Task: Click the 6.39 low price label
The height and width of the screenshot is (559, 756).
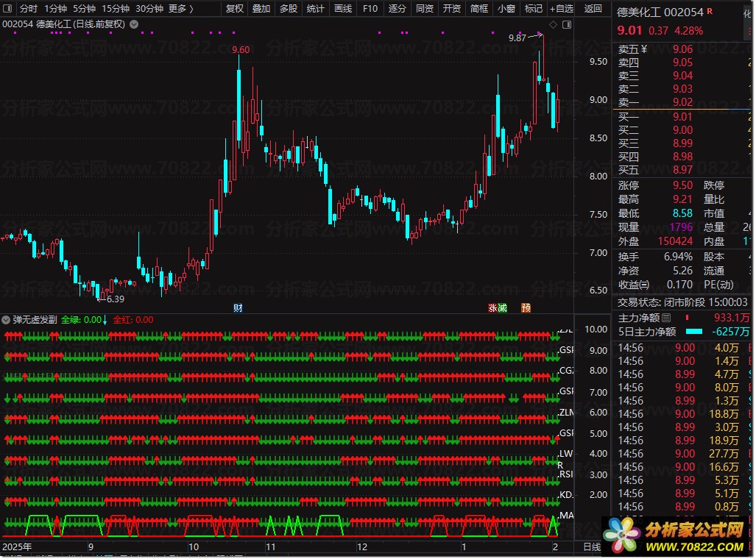Action: click(116, 299)
